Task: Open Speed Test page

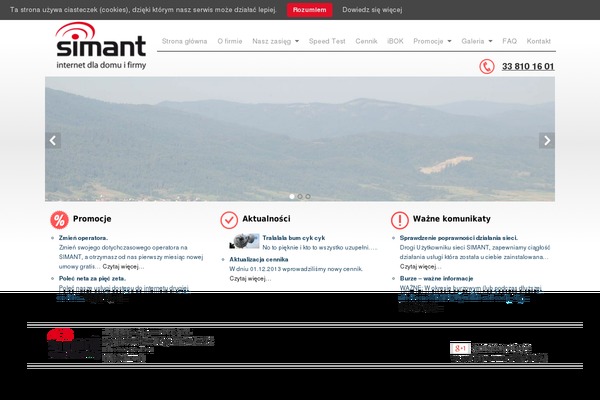Action: click(327, 41)
